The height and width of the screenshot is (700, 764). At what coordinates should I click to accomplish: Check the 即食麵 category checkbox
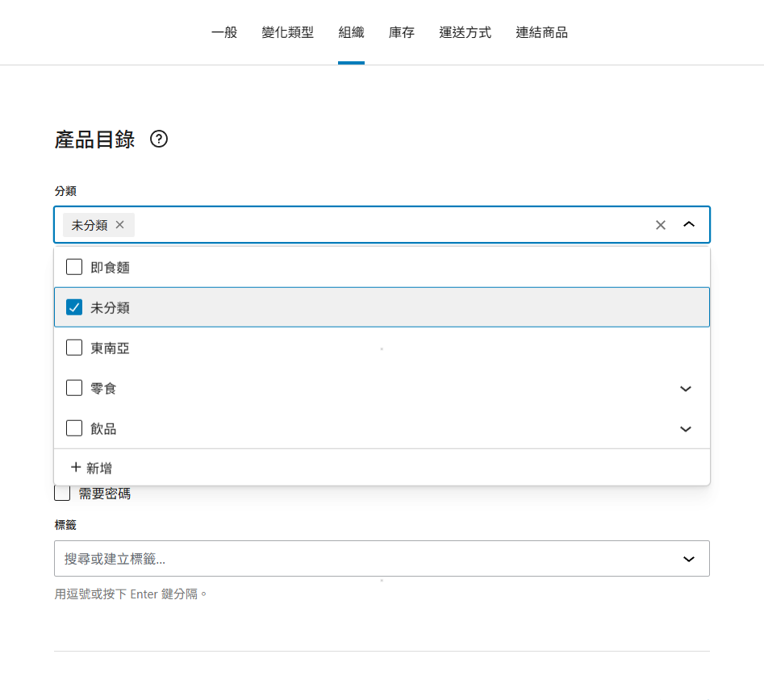[74, 267]
